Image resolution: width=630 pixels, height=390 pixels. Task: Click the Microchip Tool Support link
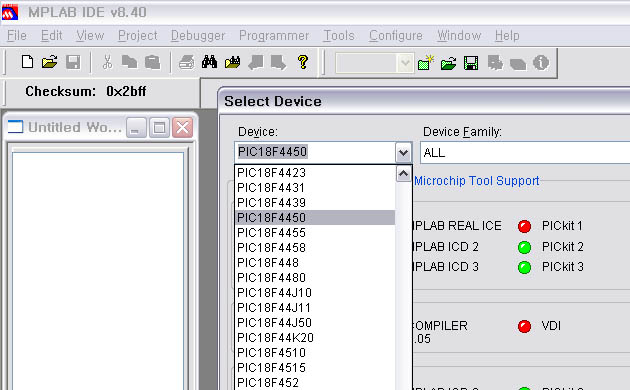coord(477,181)
